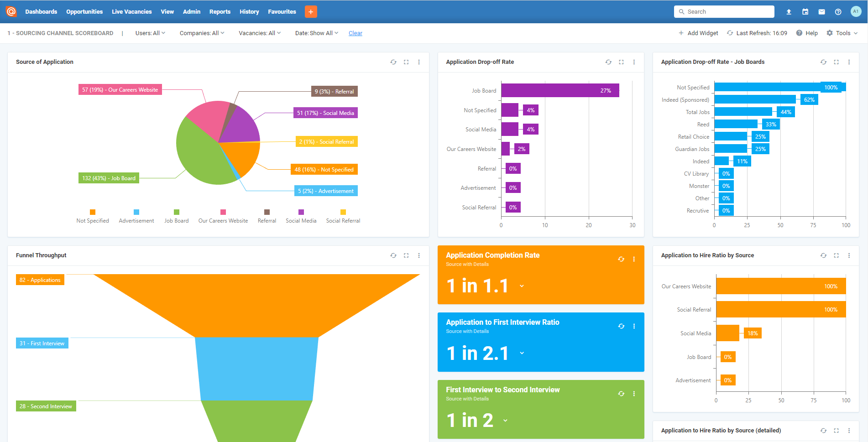This screenshot has height=442, width=868.
Task: Refresh Application to Hire Ratio by Source widget
Action: [823, 255]
